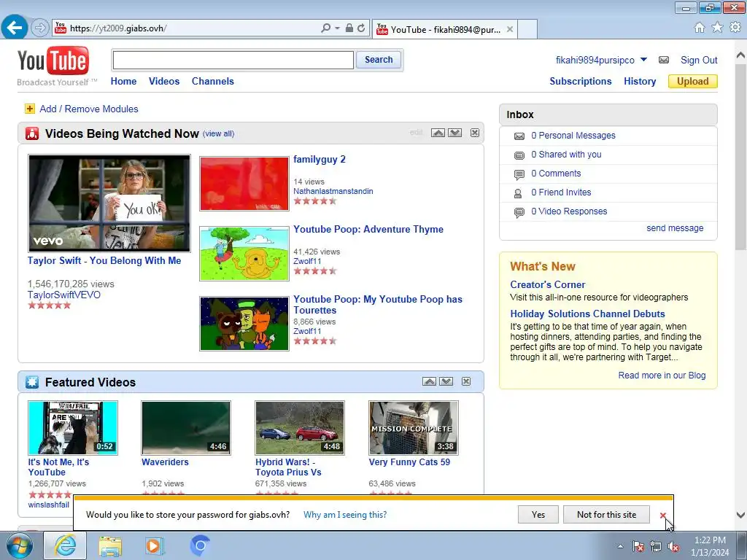This screenshot has height=560, width=747.
Task: Open browser Home page icon
Action: [700, 28]
